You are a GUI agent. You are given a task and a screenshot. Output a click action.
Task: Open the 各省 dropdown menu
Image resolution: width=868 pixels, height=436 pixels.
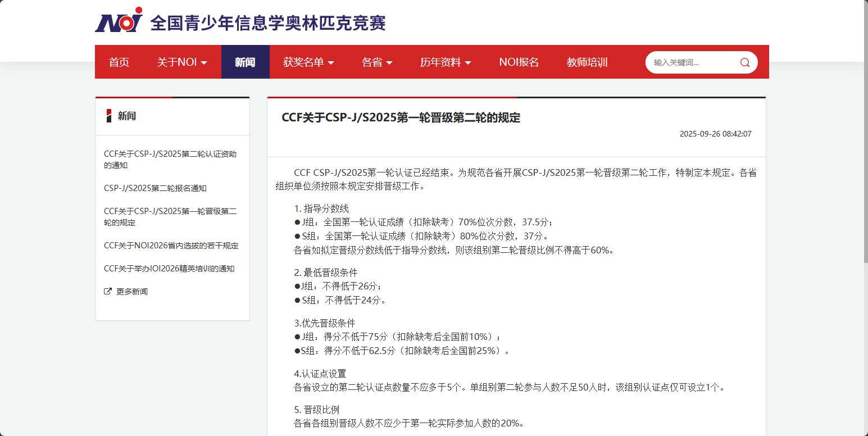[x=377, y=62]
